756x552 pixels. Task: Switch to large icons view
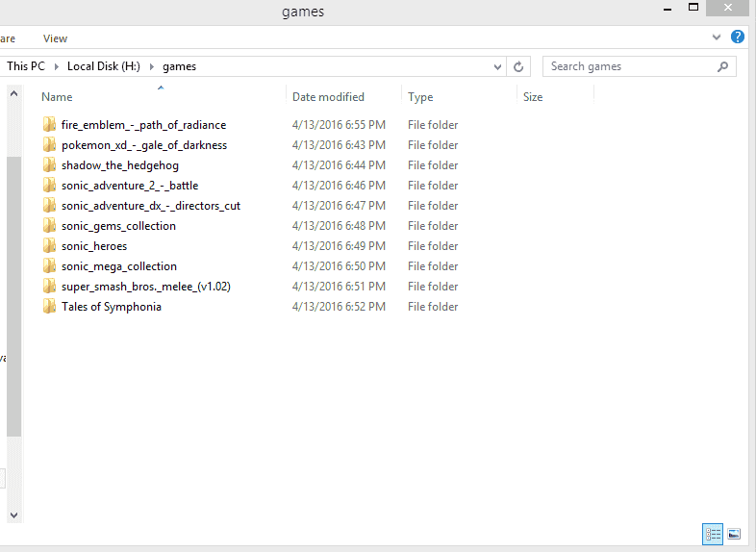click(x=734, y=534)
